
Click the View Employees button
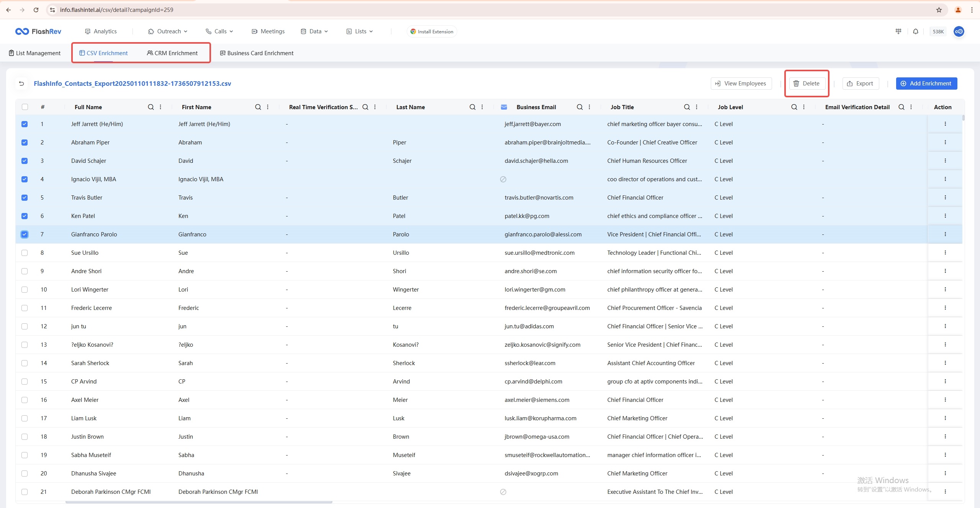(741, 84)
